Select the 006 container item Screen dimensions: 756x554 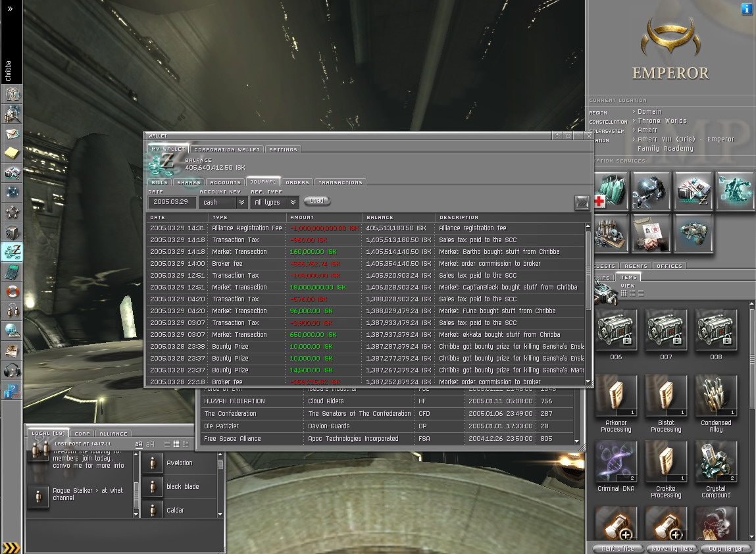616,330
